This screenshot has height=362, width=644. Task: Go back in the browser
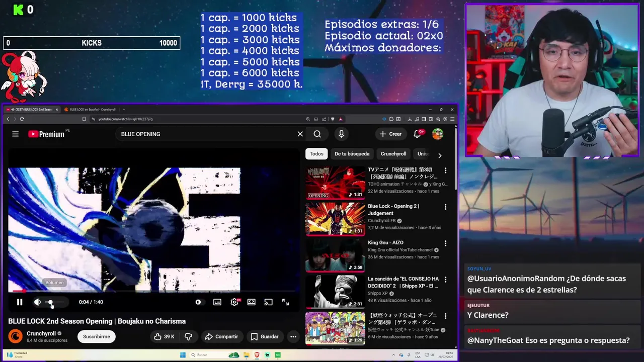click(8, 119)
